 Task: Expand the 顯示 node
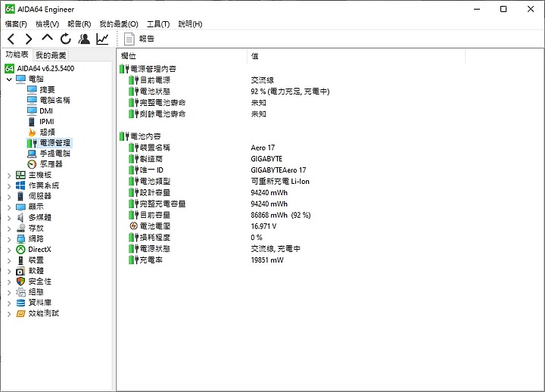pyautogui.click(x=9, y=207)
